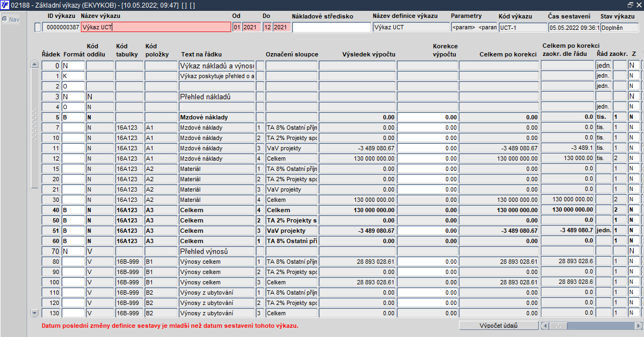This screenshot has width=644, height=337.
Task: Click the vertical scroll down arrow
Action: point(35,313)
